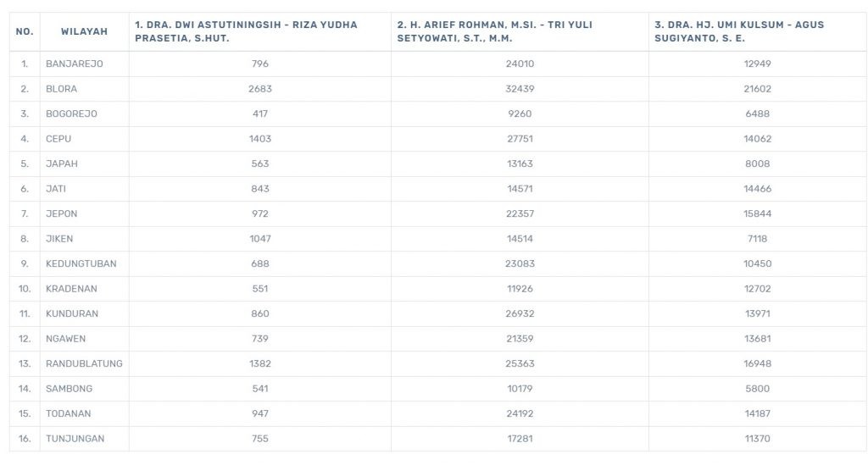Select the TODANAN region cell
Screen dimensions: 868x465
[69, 413]
